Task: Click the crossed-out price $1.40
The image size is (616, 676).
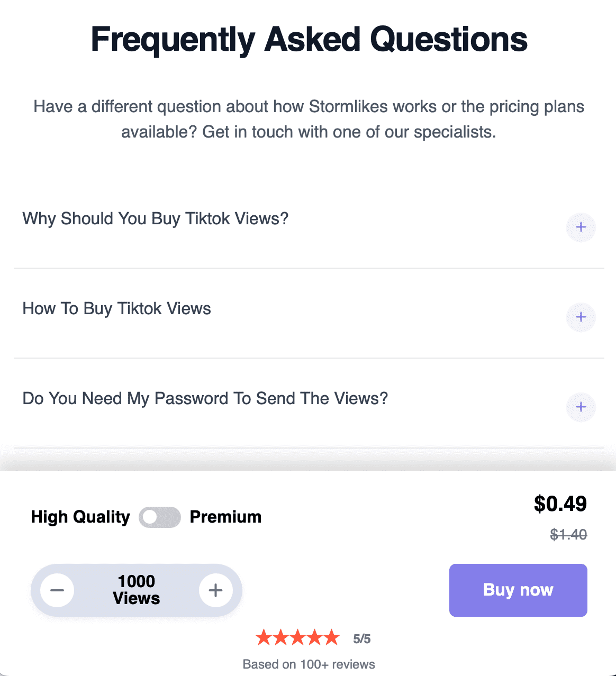Action: [x=568, y=535]
